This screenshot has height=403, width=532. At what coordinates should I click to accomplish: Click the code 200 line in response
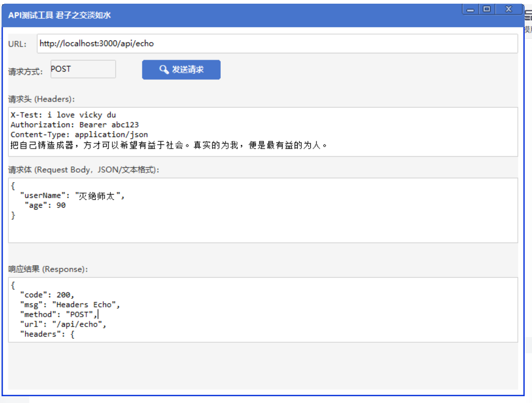[47, 295]
